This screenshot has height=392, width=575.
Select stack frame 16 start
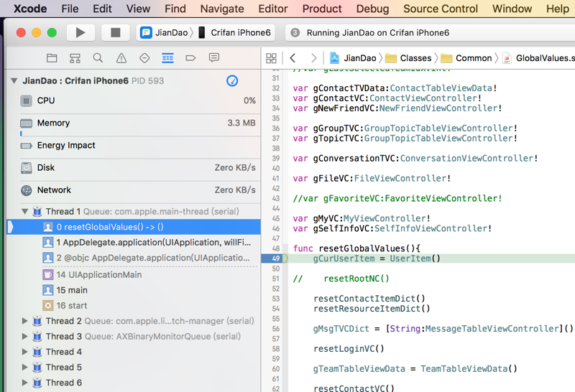click(134, 306)
